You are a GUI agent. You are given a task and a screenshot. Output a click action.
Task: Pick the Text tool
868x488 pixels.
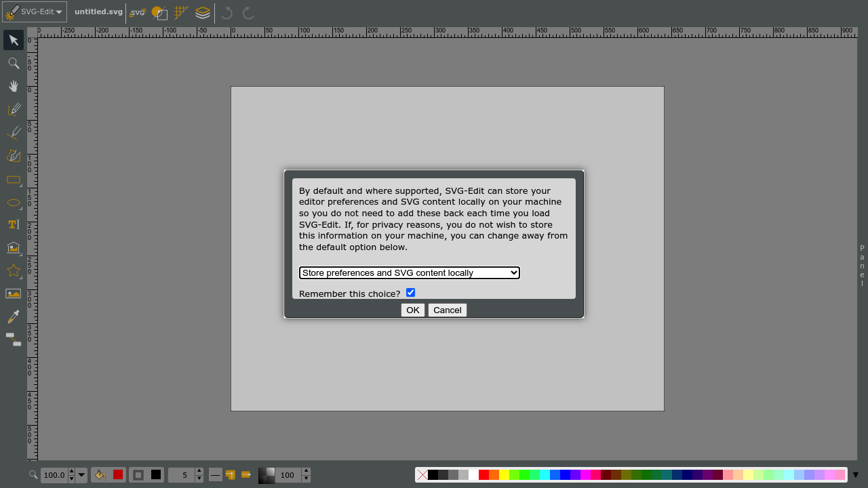[x=14, y=224]
